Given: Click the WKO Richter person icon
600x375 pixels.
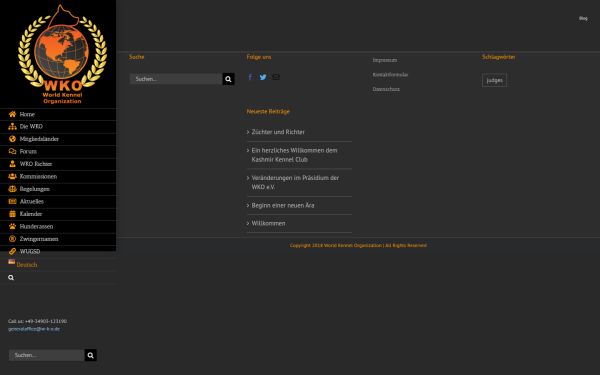Looking at the screenshot, I should (x=12, y=164).
